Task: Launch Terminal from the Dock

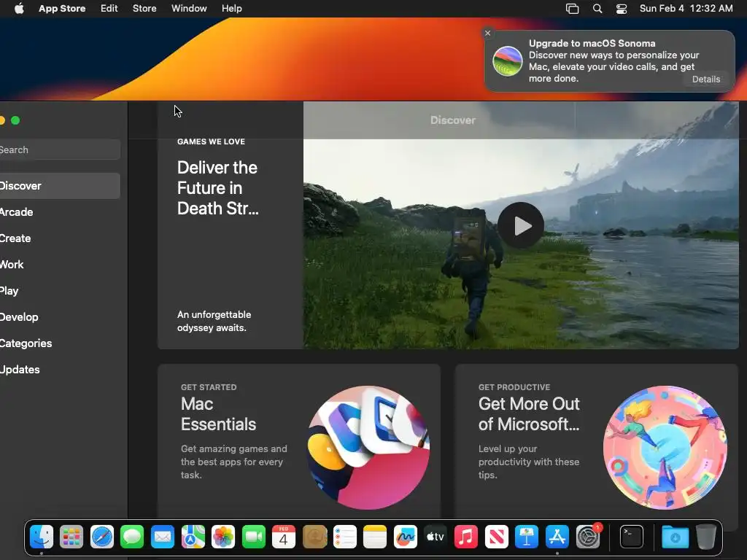Action: point(632,537)
